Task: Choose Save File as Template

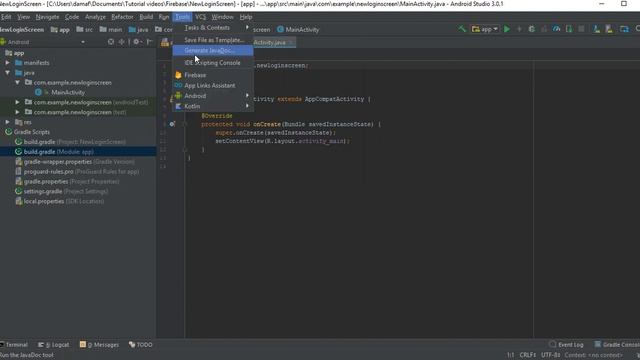Action: [x=213, y=40]
